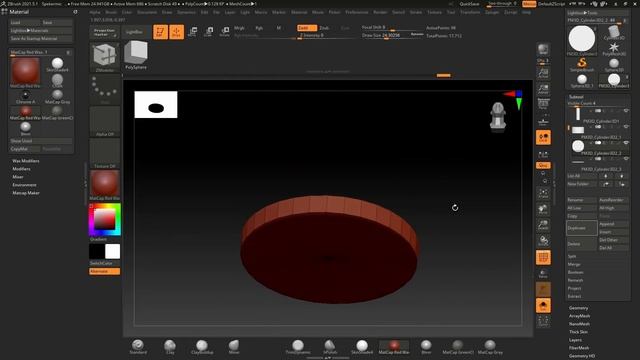Open the ZModeler brush thumbnail
640x360 pixels.
click(x=105, y=57)
